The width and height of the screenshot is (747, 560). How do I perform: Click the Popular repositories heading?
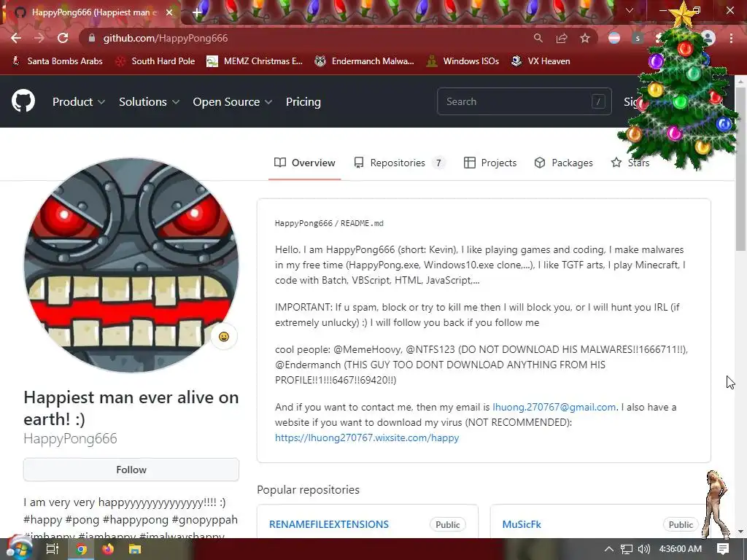(309, 489)
